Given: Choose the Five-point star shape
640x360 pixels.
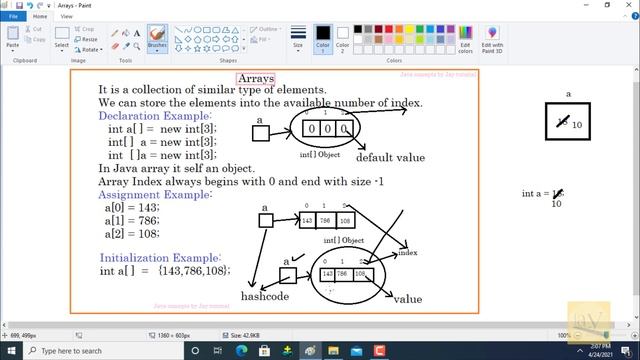Looking at the screenshot, I should click(198, 49).
